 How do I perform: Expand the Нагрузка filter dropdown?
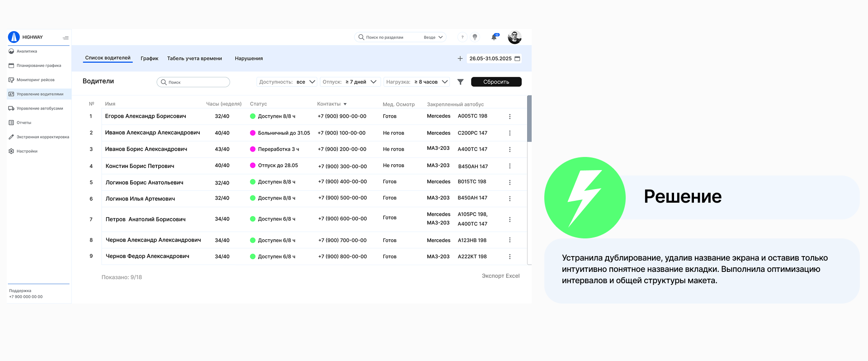[445, 82]
